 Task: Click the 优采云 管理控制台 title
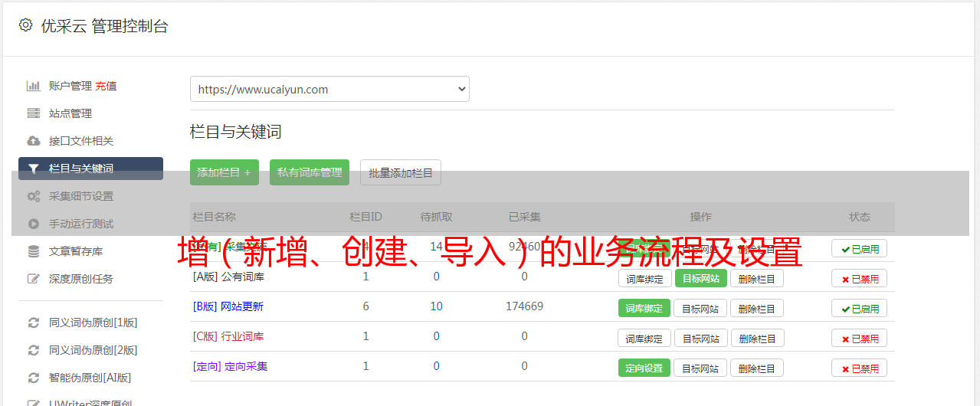(x=104, y=26)
